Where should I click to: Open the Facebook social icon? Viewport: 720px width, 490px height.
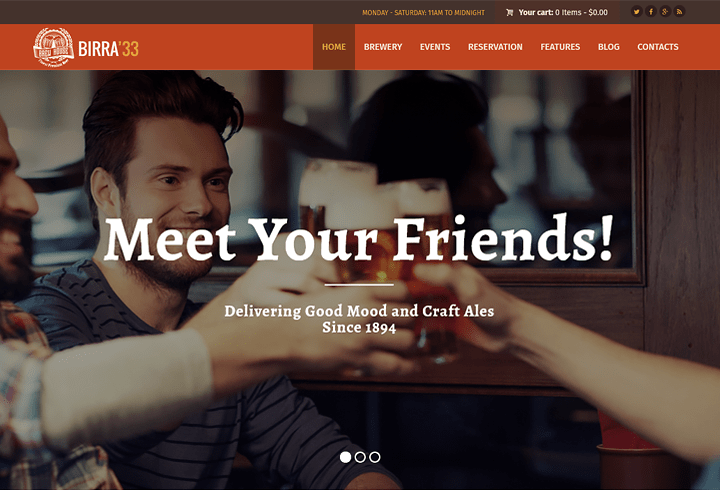[x=651, y=12]
